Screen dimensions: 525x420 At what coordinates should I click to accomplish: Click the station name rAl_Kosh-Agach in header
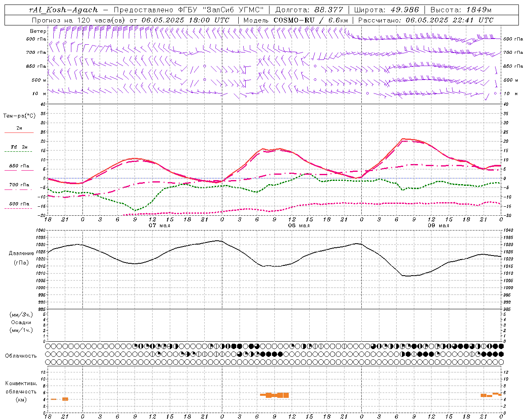64,10
